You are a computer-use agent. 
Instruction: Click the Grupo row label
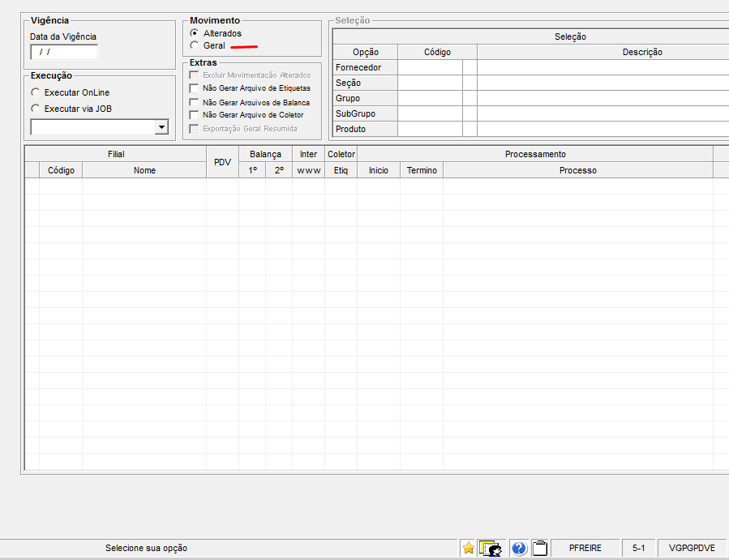click(x=366, y=98)
